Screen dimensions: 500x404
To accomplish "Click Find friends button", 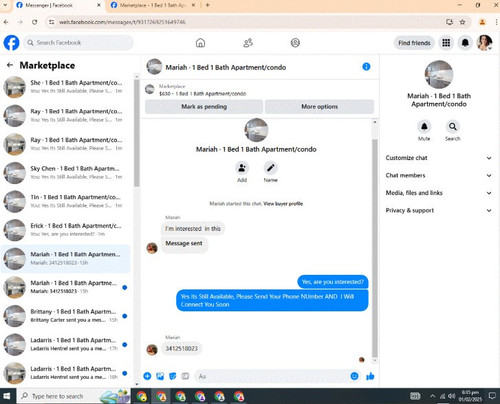I will coord(414,43).
